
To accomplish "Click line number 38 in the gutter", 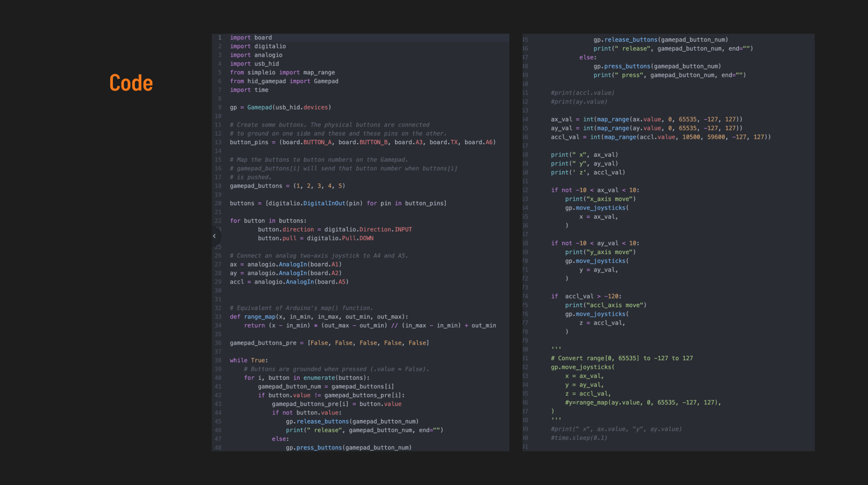I will 218,360.
